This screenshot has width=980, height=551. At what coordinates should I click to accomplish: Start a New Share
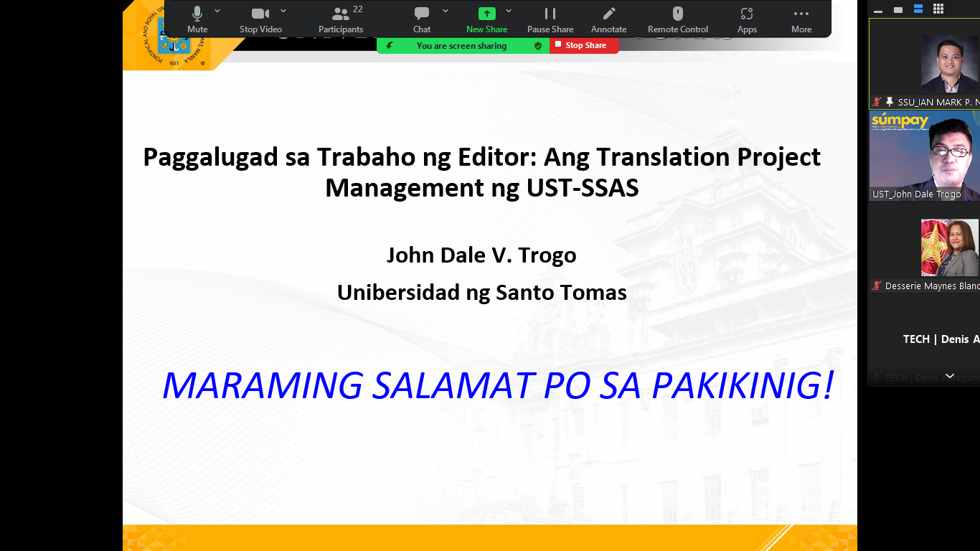486,19
